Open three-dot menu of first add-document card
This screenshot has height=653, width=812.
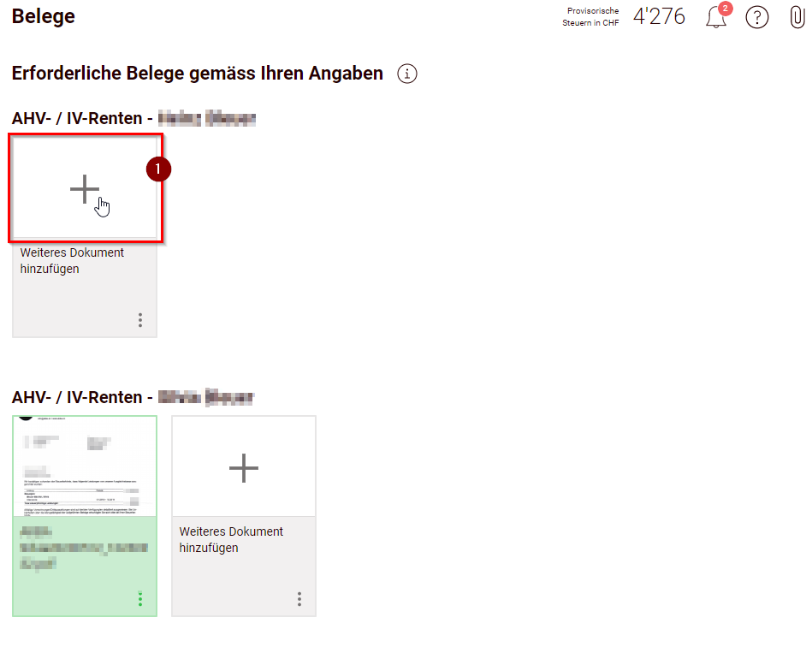point(140,320)
